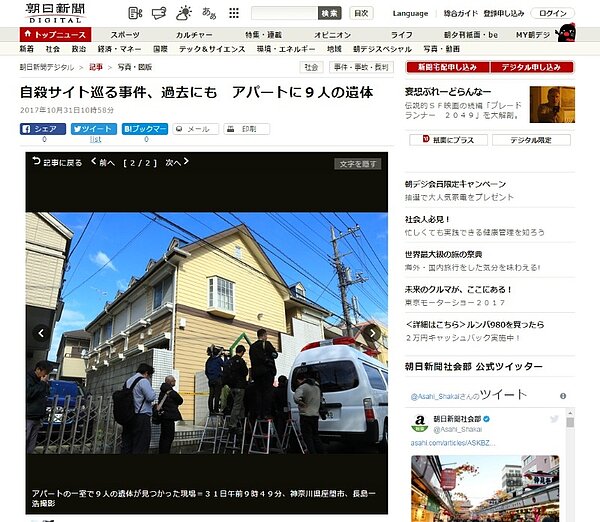Open 総合ガイド link
This screenshot has width=600, height=522.
461,13
